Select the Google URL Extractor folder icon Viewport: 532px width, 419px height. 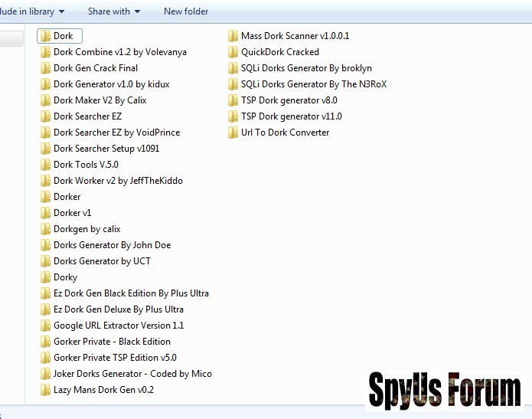(45, 326)
